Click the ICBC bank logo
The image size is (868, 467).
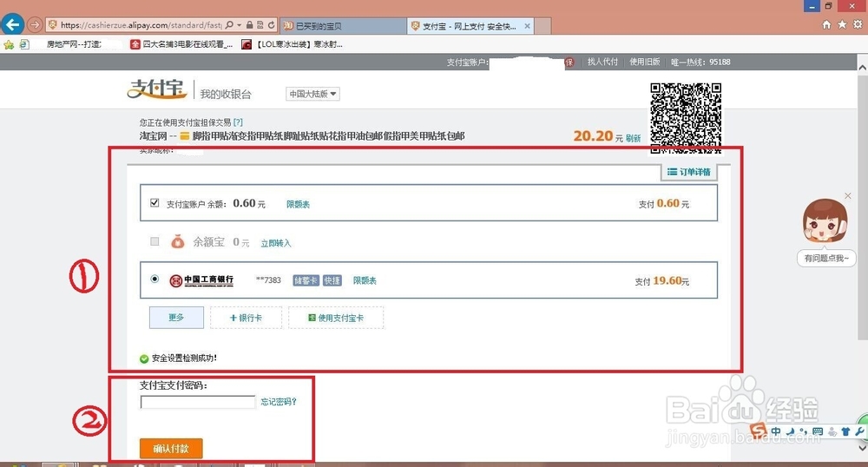(201, 280)
